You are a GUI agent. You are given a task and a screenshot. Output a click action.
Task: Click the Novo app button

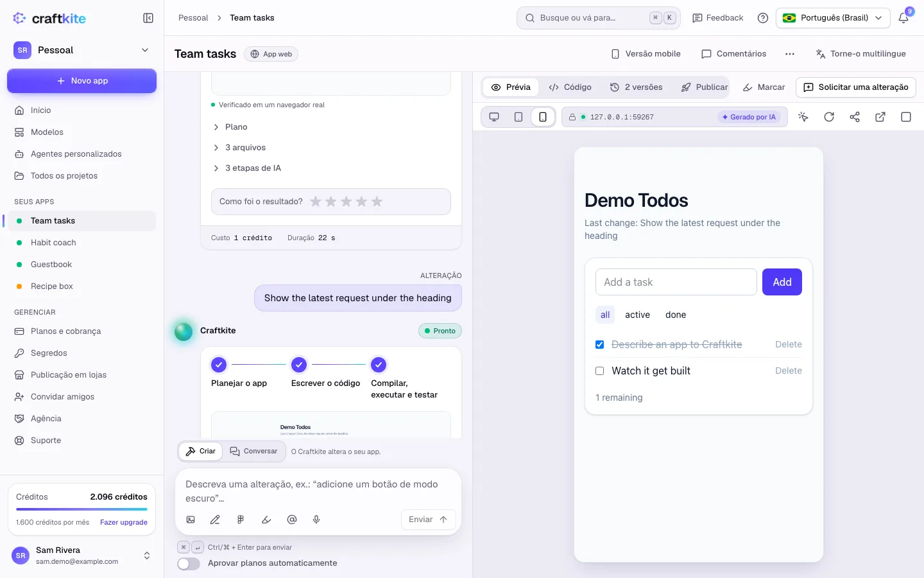pyautogui.click(x=81, y=81)
